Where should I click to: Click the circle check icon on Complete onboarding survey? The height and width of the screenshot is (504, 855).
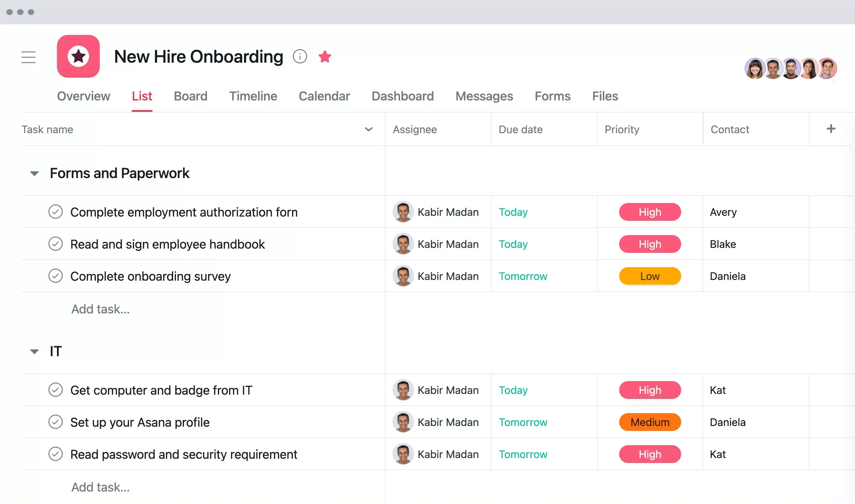point(56,276)
